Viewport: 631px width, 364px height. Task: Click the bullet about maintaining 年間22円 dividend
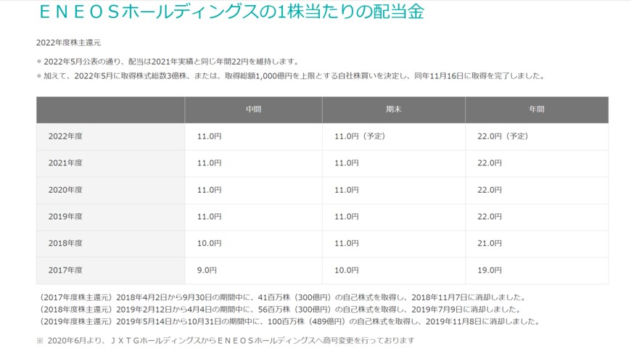point(170,62)
